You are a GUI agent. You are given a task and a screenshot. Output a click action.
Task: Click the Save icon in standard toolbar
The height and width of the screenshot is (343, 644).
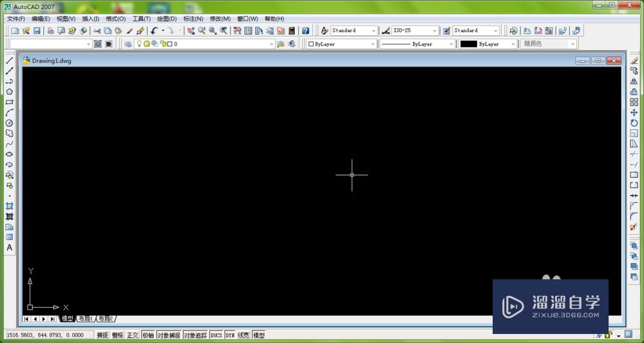coord(37,30)
